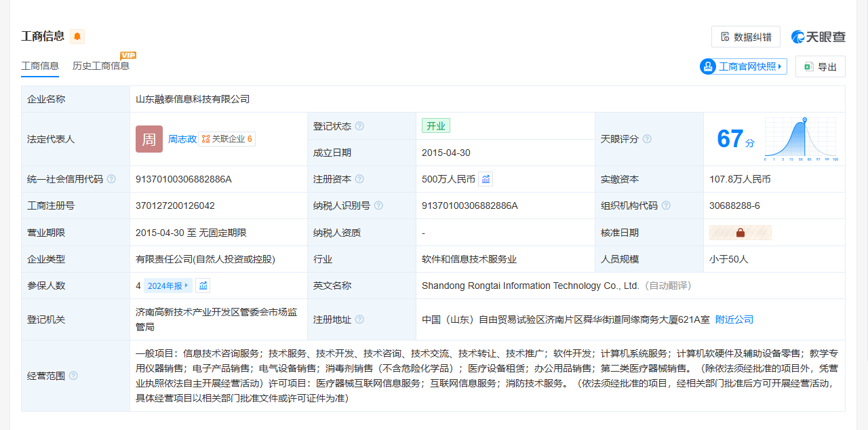Open the 周志政 legal representative link
Viewport: 868px width, 430px height.
click(182, 139)
